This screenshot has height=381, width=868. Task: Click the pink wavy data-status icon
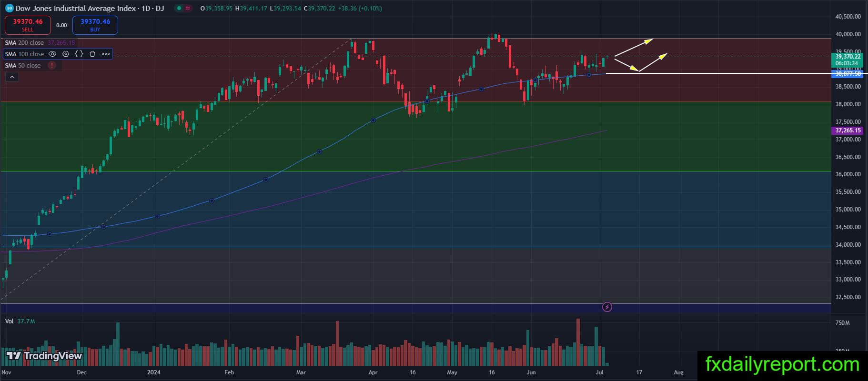(x=187, y=8)
